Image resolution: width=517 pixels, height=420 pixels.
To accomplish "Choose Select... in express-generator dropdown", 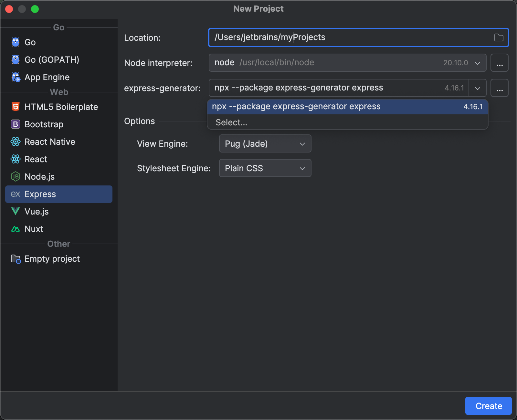I will click(x=231, y=122).
